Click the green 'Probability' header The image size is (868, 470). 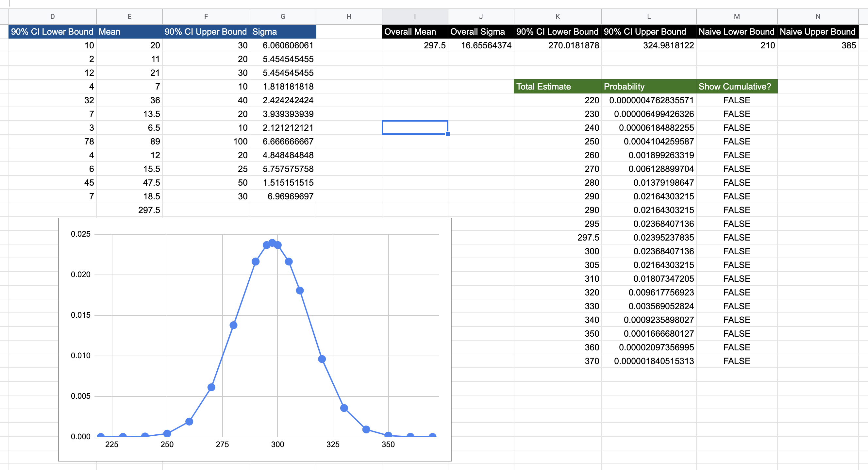point(649,87)
